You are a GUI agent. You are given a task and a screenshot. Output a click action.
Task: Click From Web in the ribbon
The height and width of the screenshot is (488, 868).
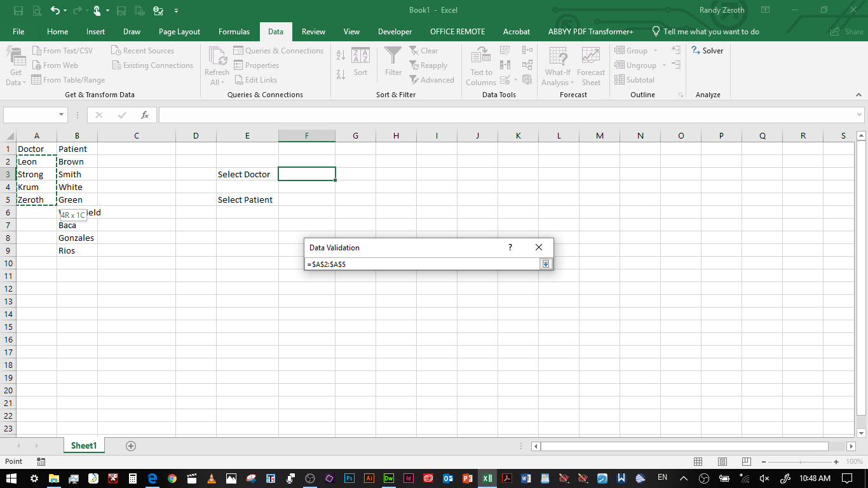55,65
